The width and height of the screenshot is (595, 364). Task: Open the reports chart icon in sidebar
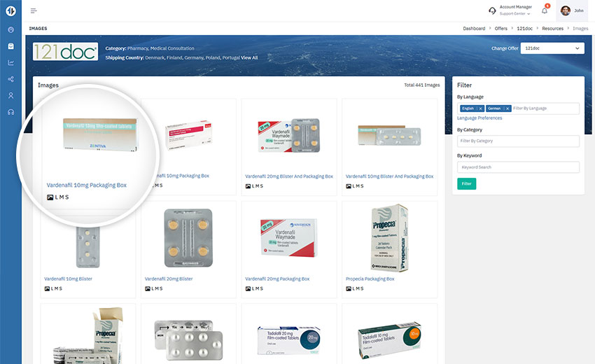(10, 62)
